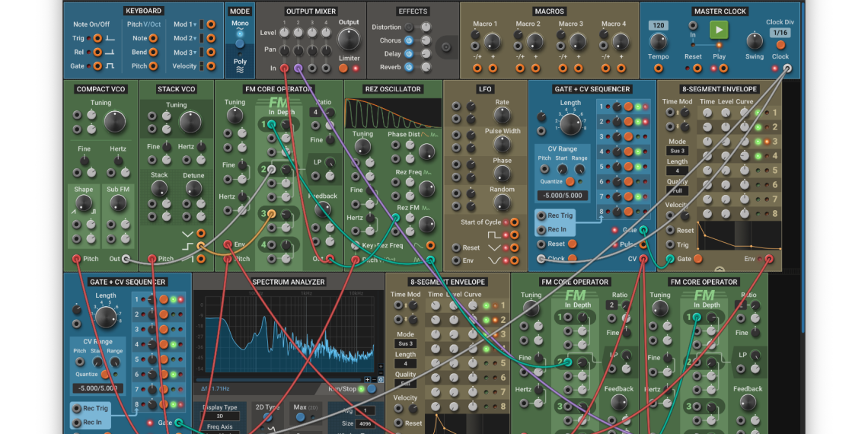Click the Master Output volume knob
Image resolution: width=868 pixels, height=434 pixels.
[x=348, y=40]
